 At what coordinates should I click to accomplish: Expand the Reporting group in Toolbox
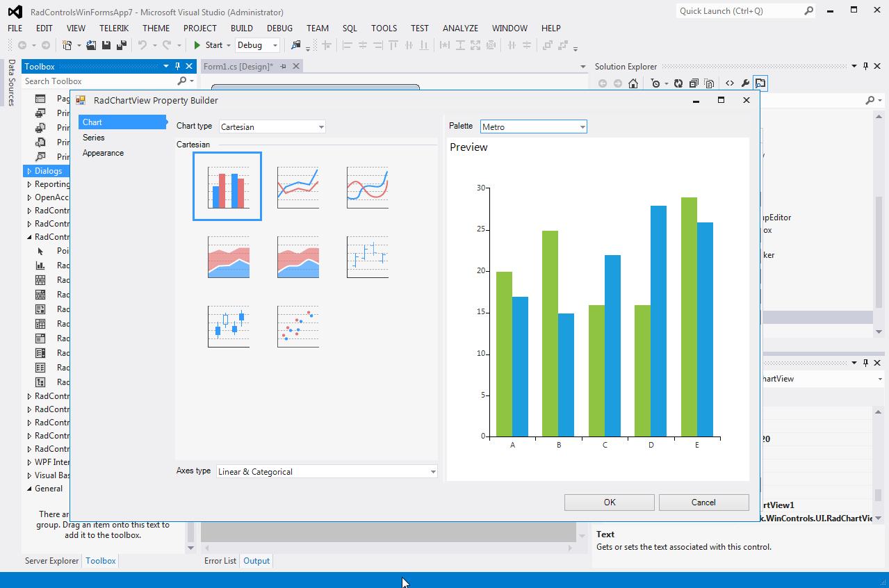[28, 185]
